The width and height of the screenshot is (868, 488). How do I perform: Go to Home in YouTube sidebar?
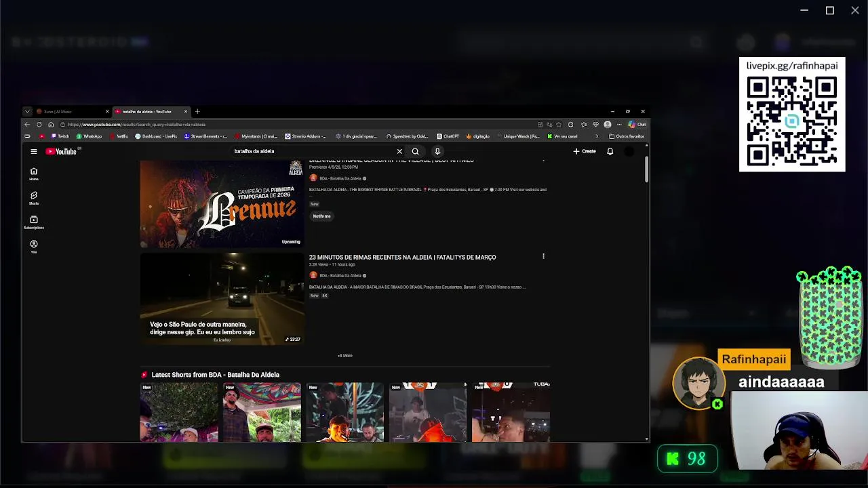coord(34,174)
